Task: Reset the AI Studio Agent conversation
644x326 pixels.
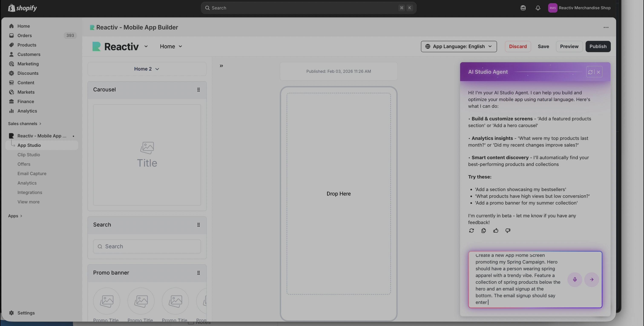Action: pyautogui.click(x=590, y=72)
